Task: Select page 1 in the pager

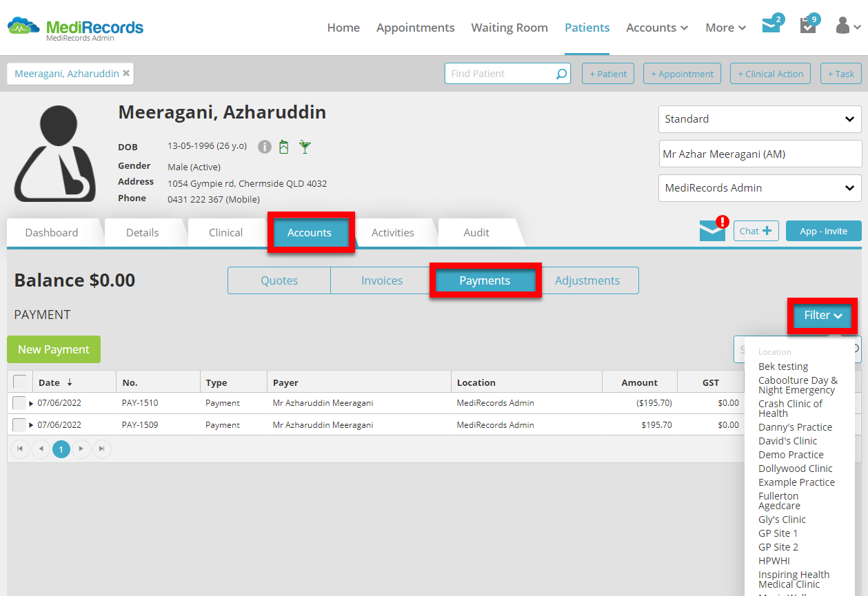Action: click(61, 449)
